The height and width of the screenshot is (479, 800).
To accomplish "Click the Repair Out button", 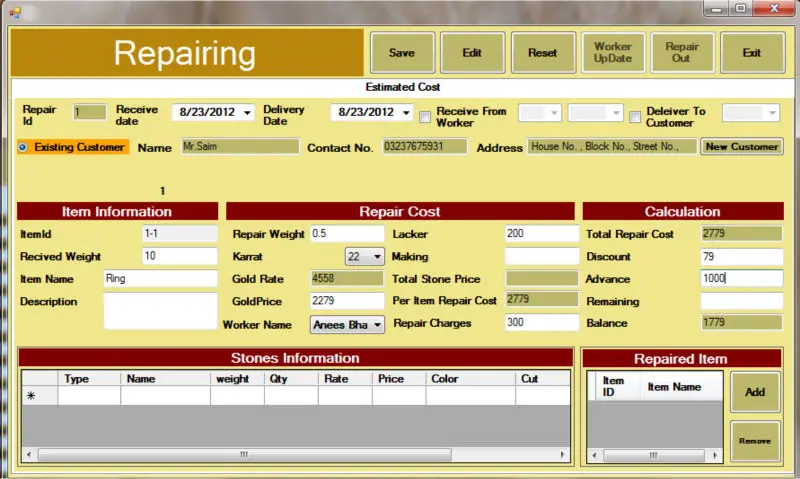I will click(682, 53).
